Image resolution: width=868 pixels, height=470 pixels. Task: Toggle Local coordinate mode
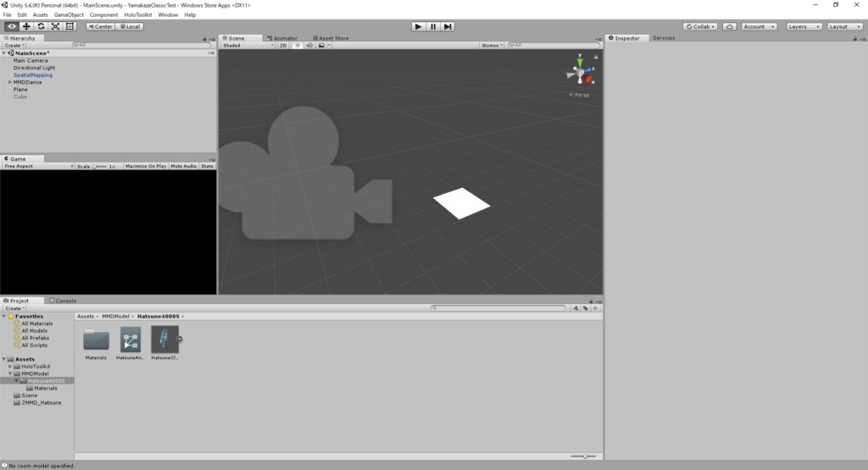coord(130,26)
